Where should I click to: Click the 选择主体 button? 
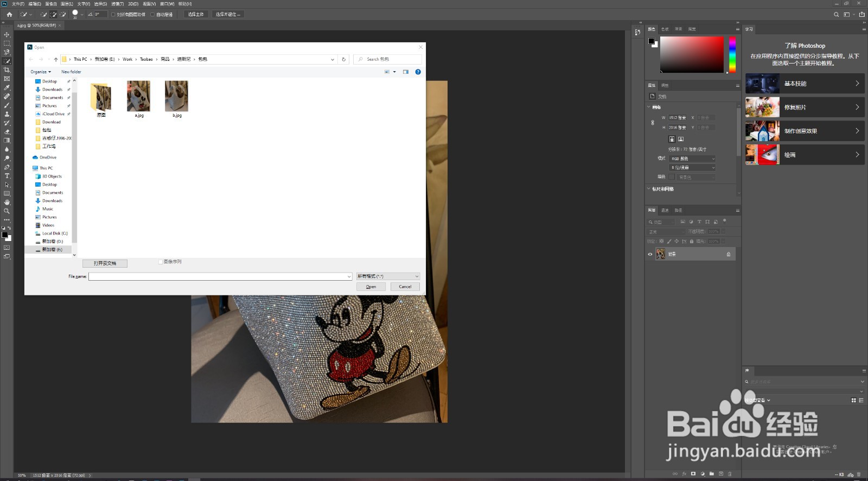[x=196, y=15]
